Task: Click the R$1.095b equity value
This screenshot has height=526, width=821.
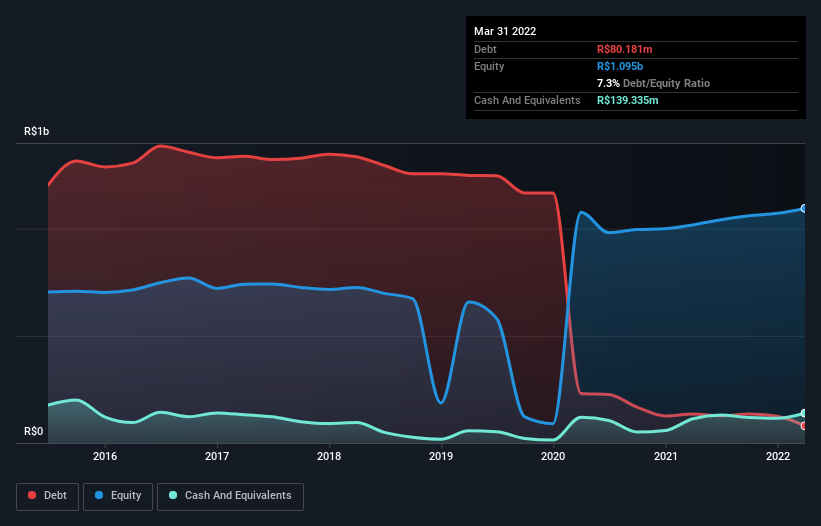Action: click(620, 66)
